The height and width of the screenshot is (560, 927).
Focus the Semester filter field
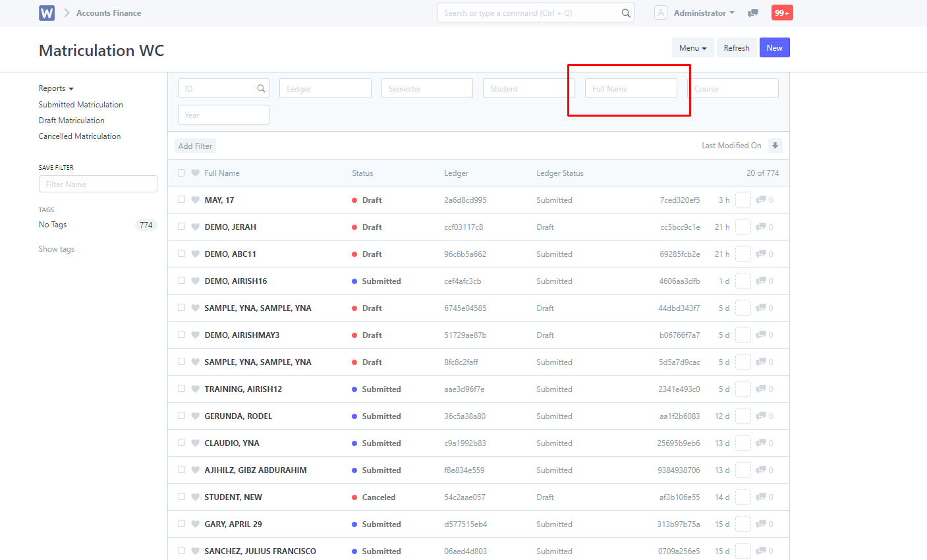(x=427, y=88)
